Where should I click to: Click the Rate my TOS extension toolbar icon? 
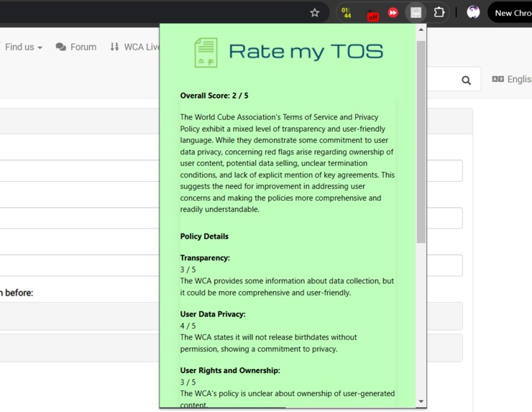point(416,13)
